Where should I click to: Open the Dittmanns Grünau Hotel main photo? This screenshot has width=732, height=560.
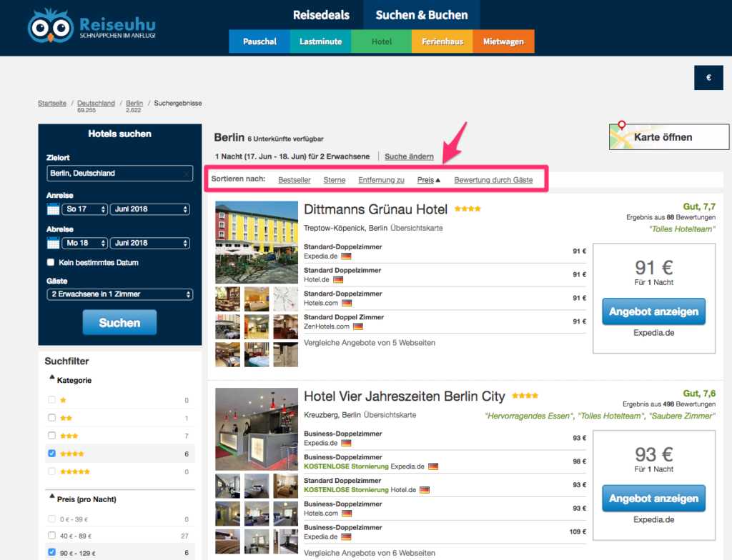click(257, 242)
